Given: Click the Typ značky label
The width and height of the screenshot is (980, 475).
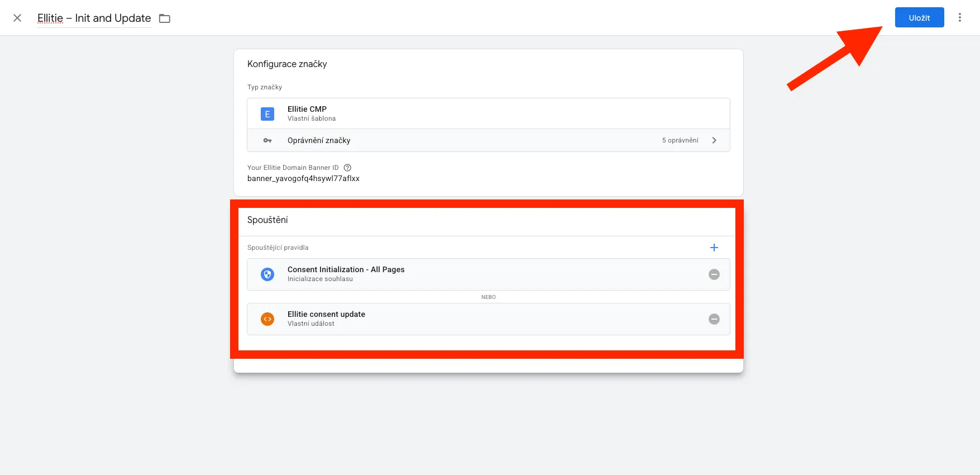Looking at the screenshot, I should (265, 87).
